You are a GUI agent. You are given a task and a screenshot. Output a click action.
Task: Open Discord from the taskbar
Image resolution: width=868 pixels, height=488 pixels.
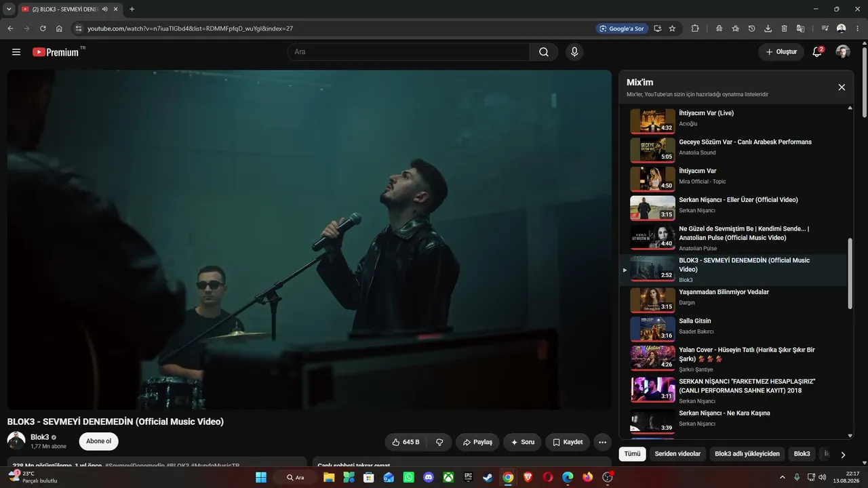click(x=428, y=477)
